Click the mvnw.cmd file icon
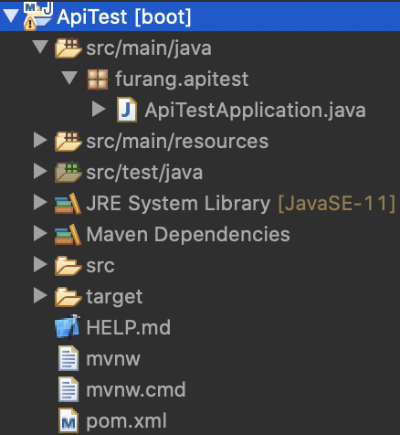 coord(69,390)
